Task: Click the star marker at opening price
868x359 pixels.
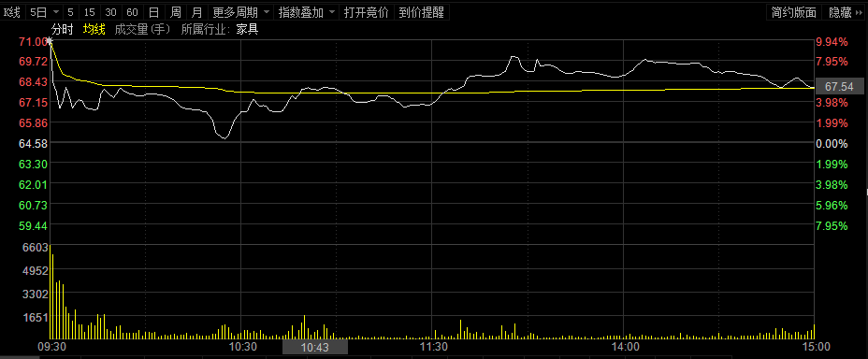Action: (x=50, y=41)
